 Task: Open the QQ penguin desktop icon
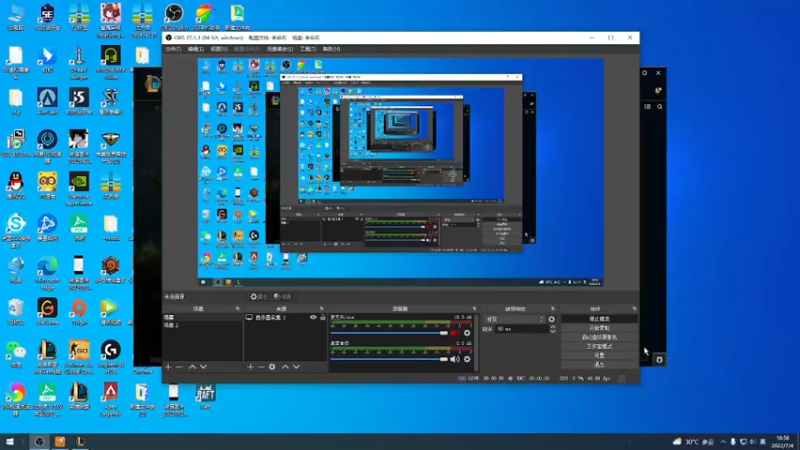tap(16, 185)
